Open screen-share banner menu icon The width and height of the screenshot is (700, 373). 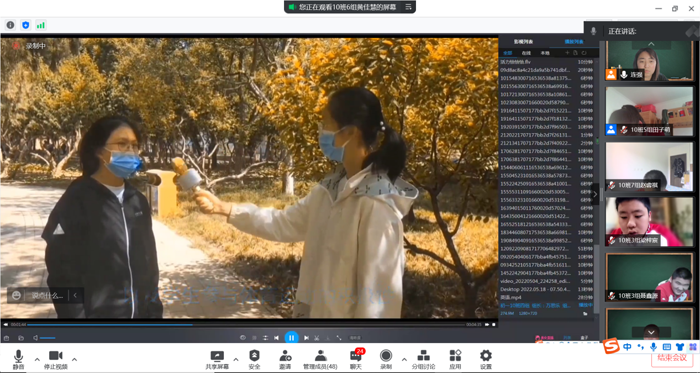click(408, 7)
